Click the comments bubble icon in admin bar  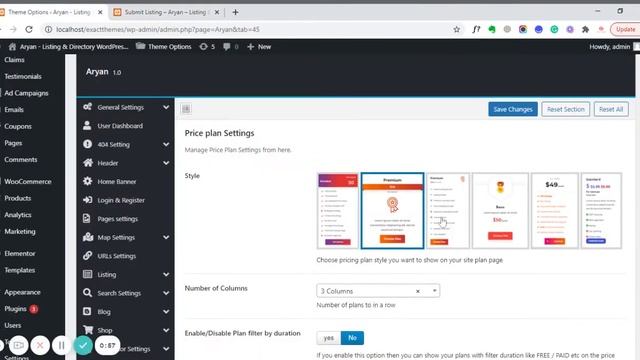[227, 47]
